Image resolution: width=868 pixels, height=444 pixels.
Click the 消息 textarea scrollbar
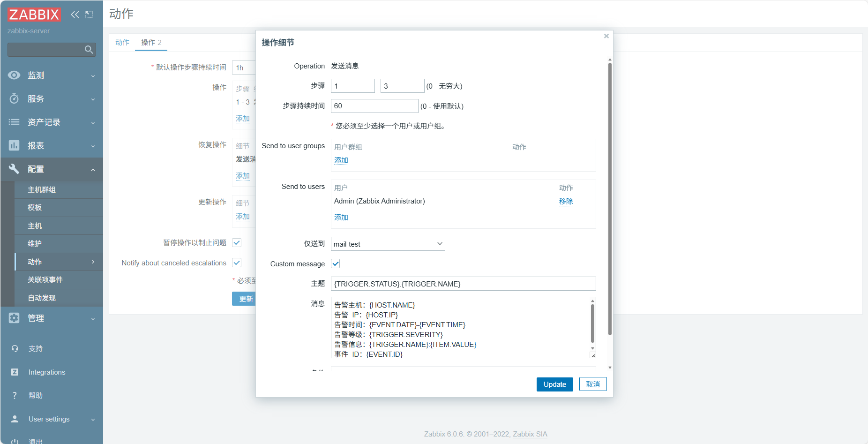592,324
